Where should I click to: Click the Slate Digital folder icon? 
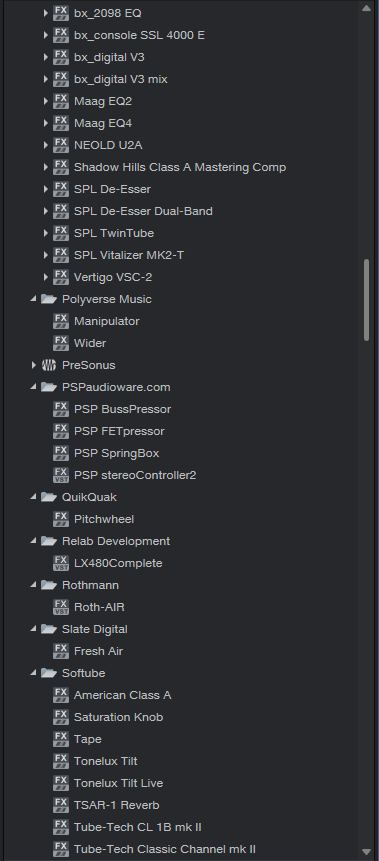49,628
